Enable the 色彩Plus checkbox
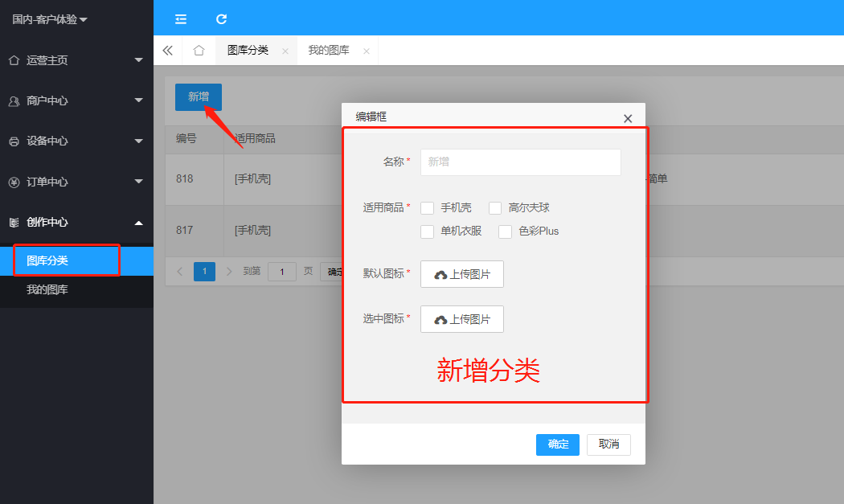 (506, 232)
